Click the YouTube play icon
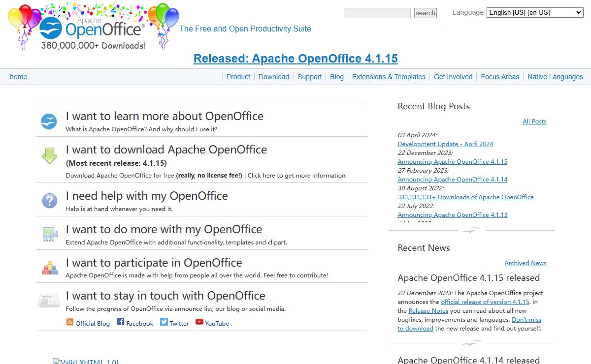The height and width of the screenshot is (364, 591). point(199,322)
